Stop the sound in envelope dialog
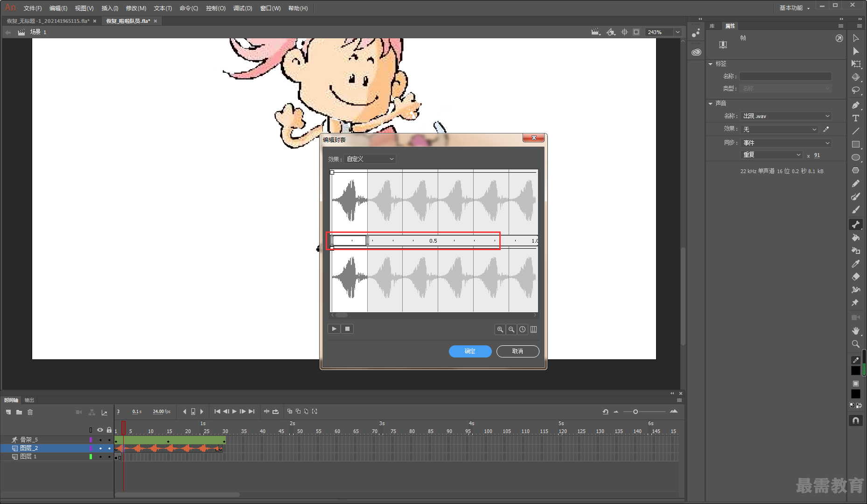 coord(347,329)
